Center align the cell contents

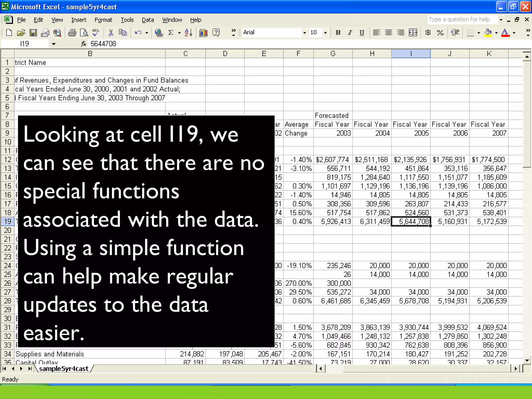(389, 32)
